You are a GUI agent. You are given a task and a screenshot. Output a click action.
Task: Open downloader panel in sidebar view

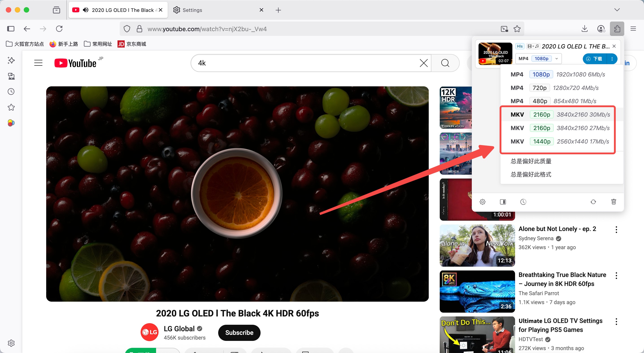coord(503,202)
